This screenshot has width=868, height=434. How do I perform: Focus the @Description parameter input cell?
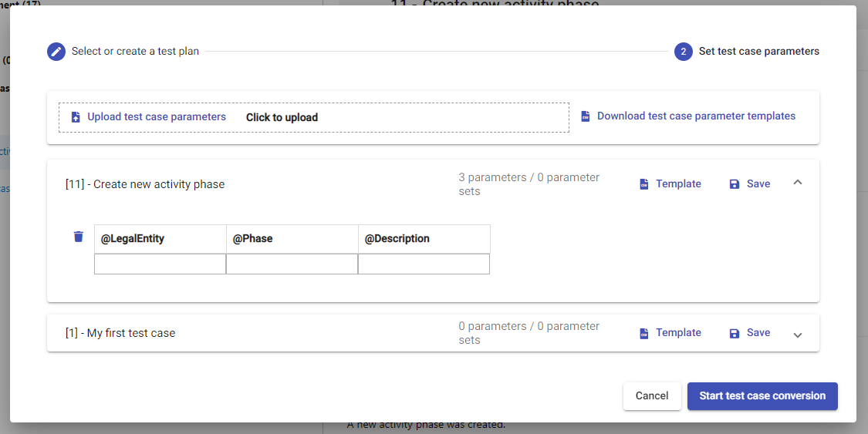pyautogui.click(x=424, y=264)
